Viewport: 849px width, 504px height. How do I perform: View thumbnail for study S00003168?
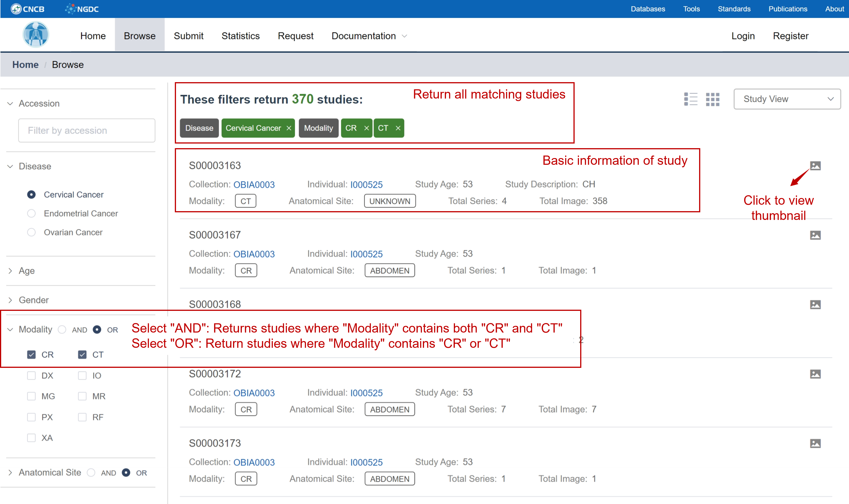point(815,305)
